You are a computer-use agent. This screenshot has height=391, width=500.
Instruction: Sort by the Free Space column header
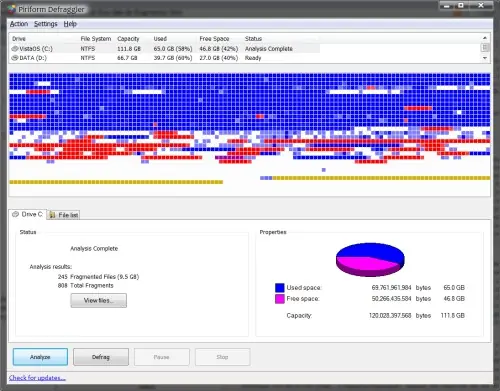214,39
